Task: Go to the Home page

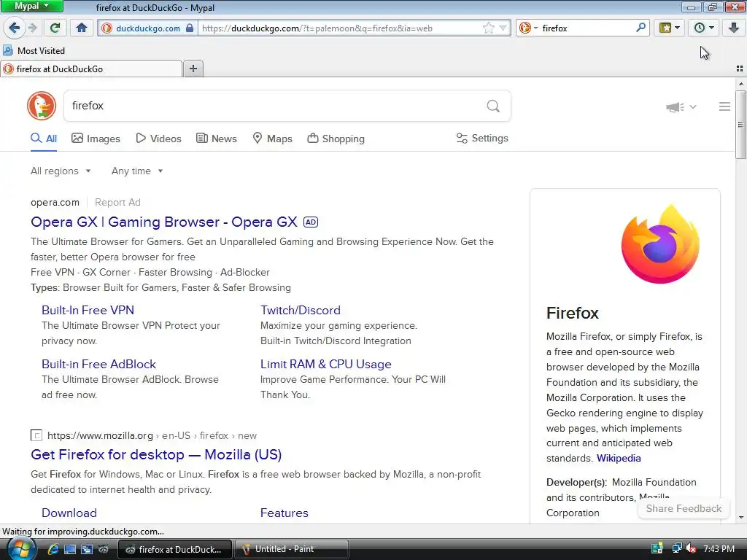Action: (82, 28)
